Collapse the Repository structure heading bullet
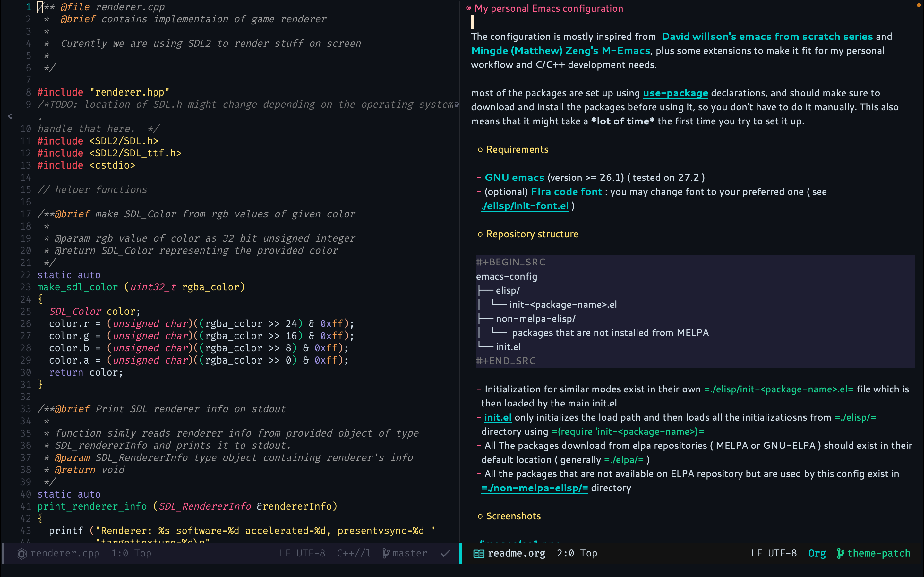The width and height of the screenshot is (924, 577). [480, 234]
